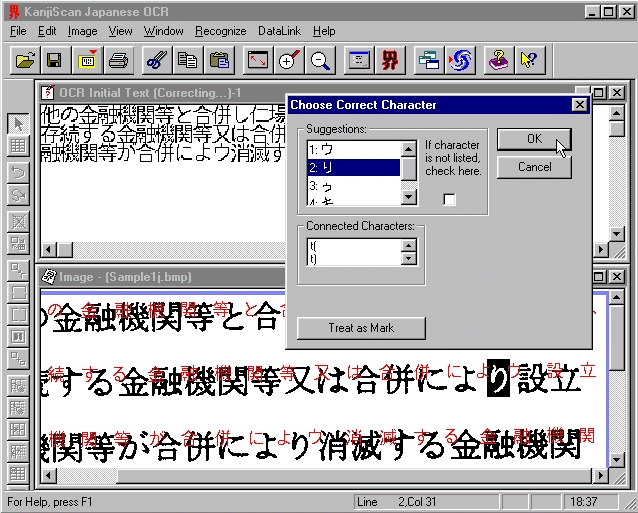Click the save floppy disk icon
Screen dimensions: 638x513
[55, 60]
